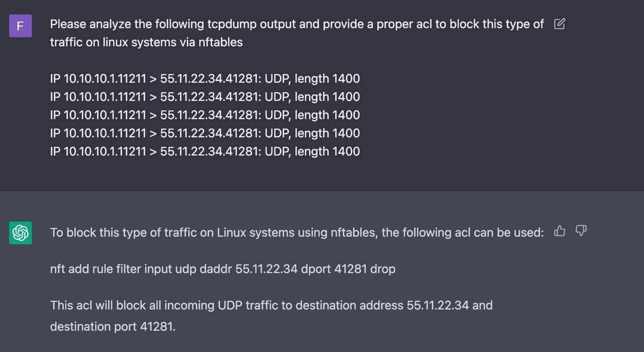The width and height of the screenshot is (644, 352).
Task: Click the first tcpdump output line
Action: [x=205, y=79]
